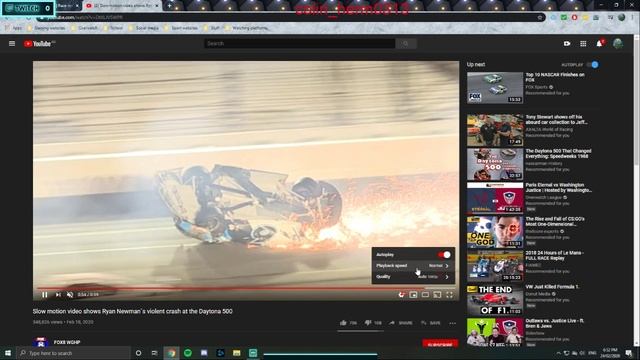The image size is (640, 360).
Task: Close the YouTube video browser tab
Action: click(156, 6)
